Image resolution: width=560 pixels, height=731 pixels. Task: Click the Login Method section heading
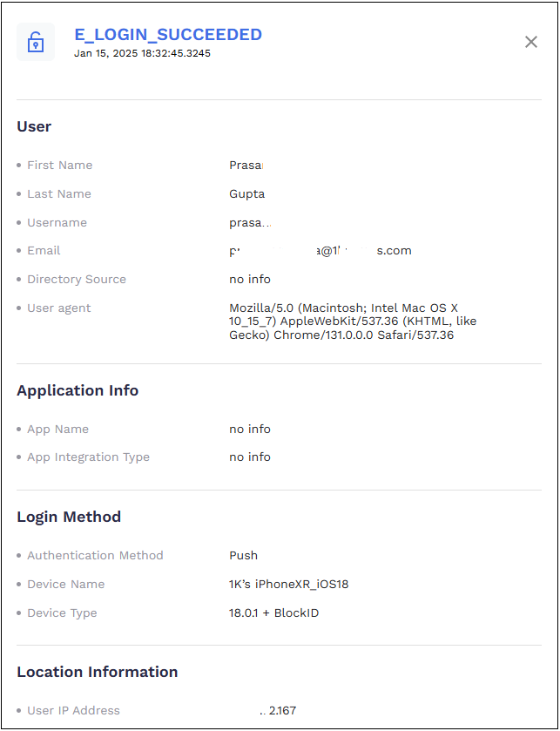[x=69, y=517]
